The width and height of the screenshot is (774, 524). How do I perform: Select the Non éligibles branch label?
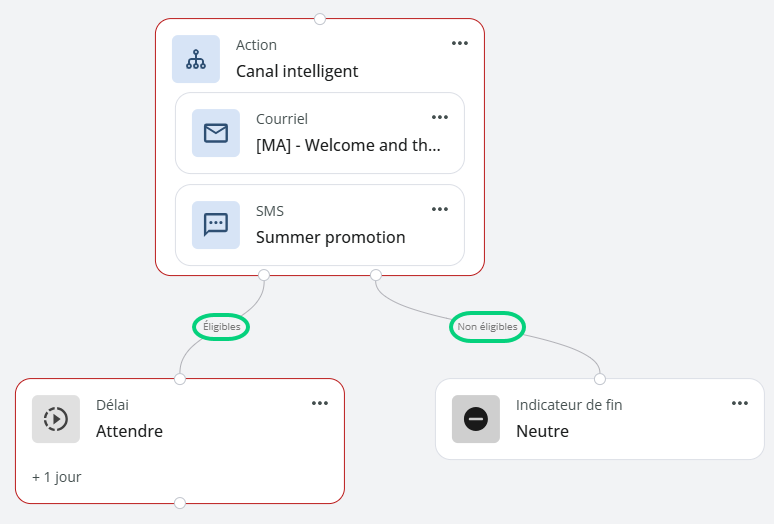(487, 327)
